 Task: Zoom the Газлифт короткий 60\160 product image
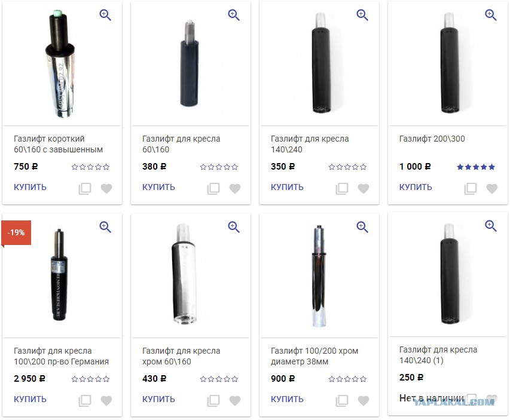click(105, 15)
